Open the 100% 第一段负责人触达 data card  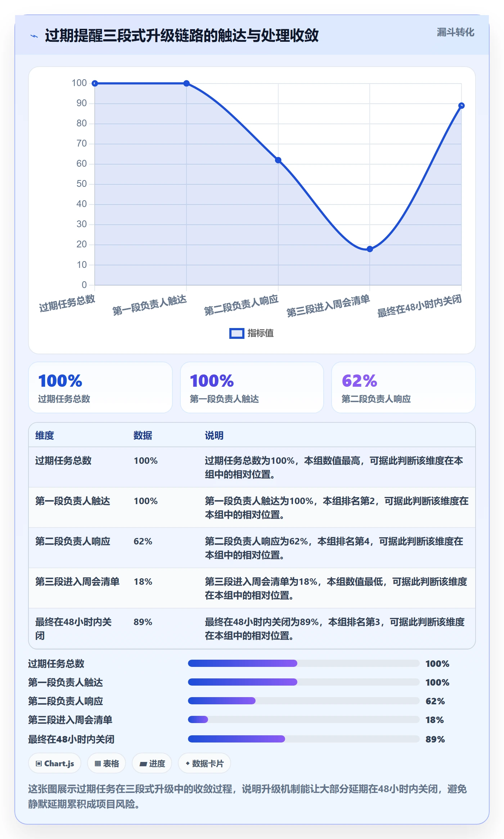tap(252, 387)
